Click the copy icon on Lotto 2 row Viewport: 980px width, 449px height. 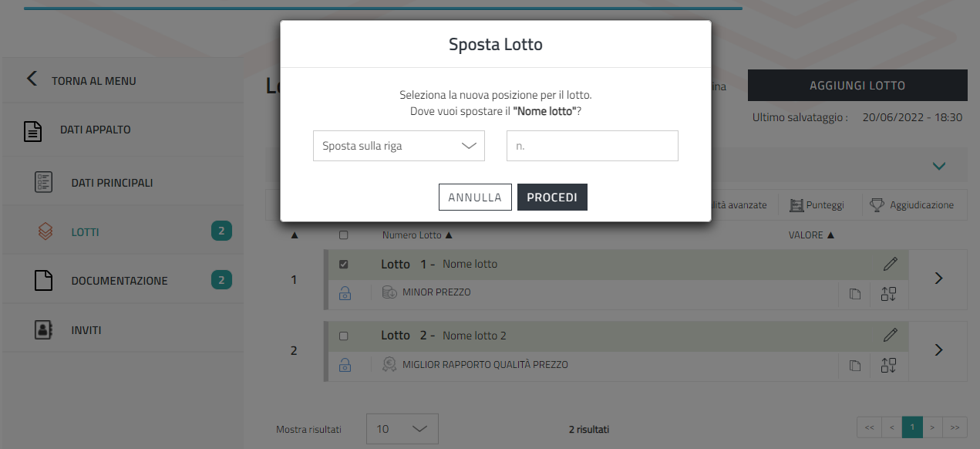click(x=854, y=365)
